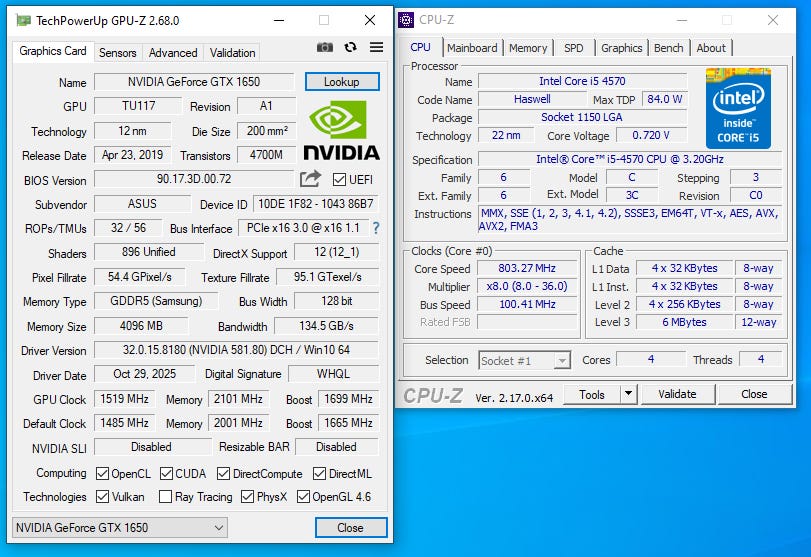Click the BIOS Version field 90.17.3D.00.72

tap(194, 179)
